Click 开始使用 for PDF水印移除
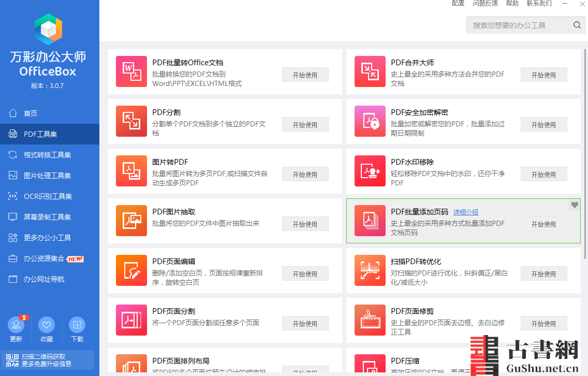Viewport: 588px width, 376px height. coord(544,175)
